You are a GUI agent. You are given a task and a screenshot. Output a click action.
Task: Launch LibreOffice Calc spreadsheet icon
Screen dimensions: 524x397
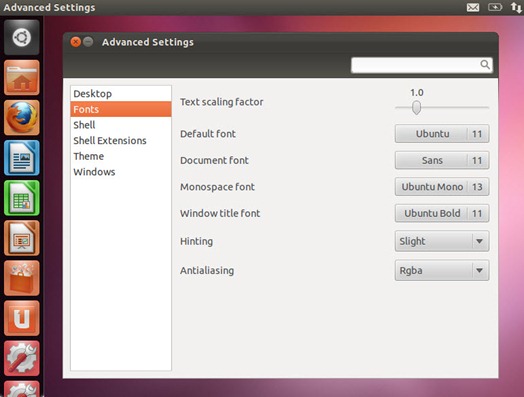point(22,198)
